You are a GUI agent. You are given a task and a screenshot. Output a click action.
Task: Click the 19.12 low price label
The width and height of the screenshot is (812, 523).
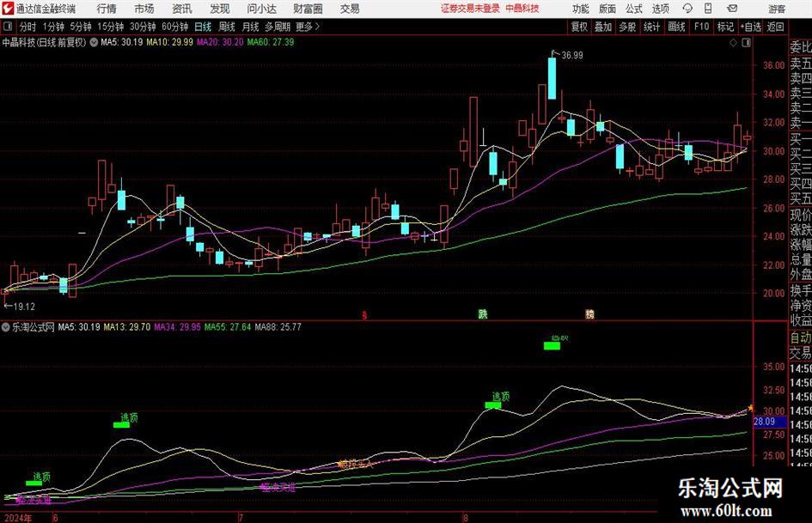point(24,307)
